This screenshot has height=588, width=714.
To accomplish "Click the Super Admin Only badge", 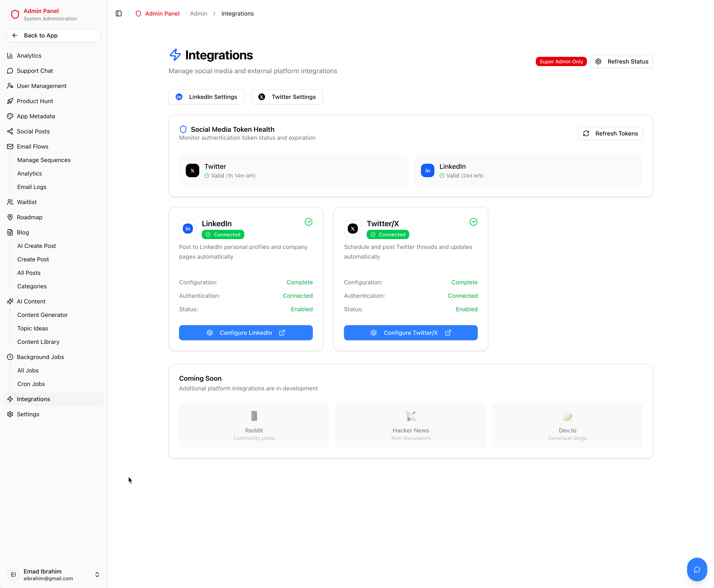I will pyautogui.click(x=561, y=61).
